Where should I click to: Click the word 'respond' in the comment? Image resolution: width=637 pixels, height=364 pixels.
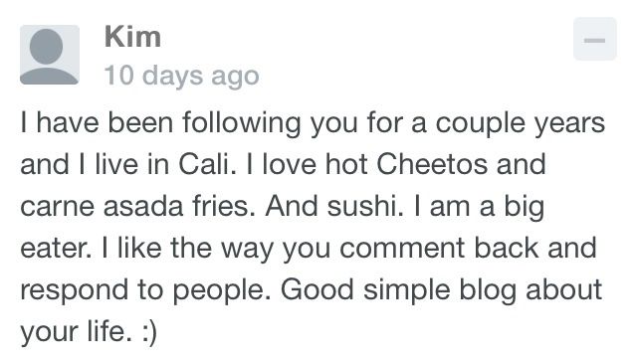74,290
